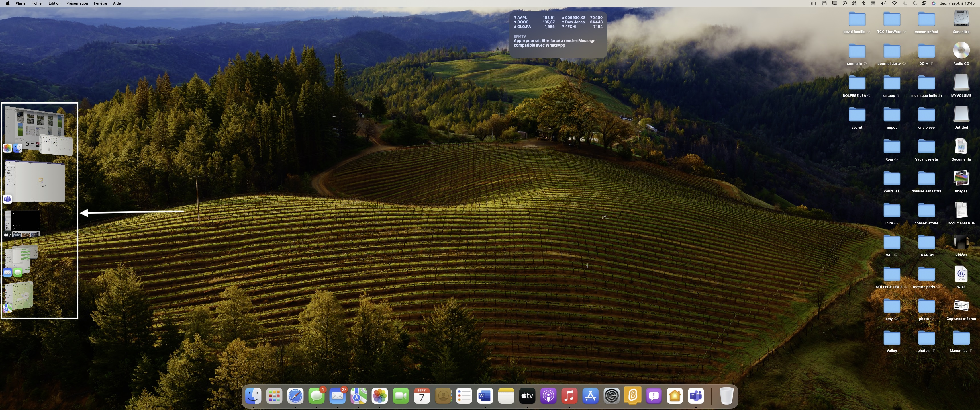Open the Fenêtre menu
Viewport: 980px width, 410px height.
101,3
